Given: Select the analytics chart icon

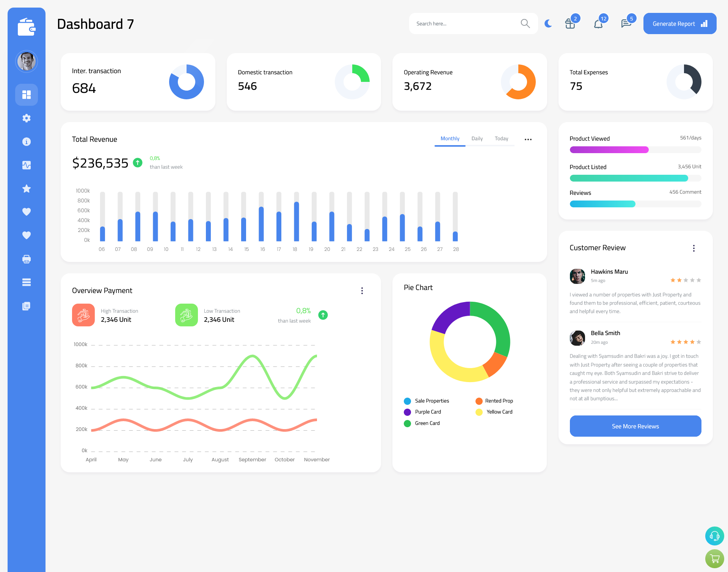Looking at the screenshot, I should click(x=26, y=165).
